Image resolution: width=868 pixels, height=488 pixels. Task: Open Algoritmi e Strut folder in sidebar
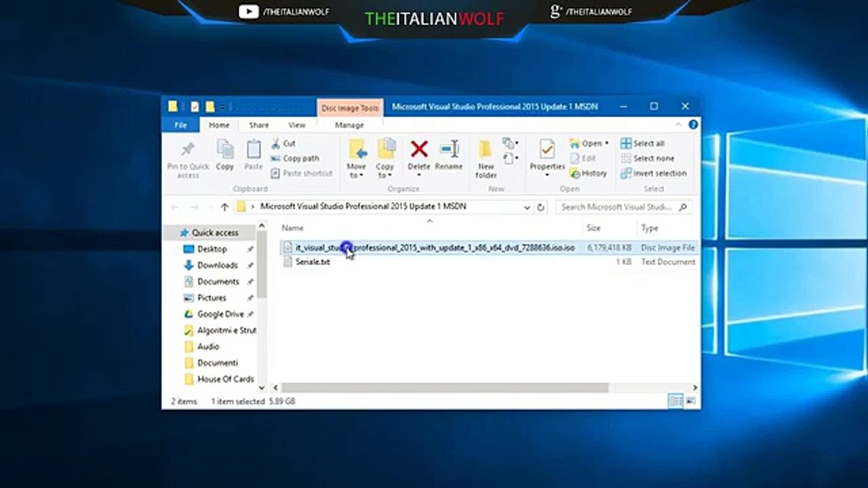pos(226,330)
